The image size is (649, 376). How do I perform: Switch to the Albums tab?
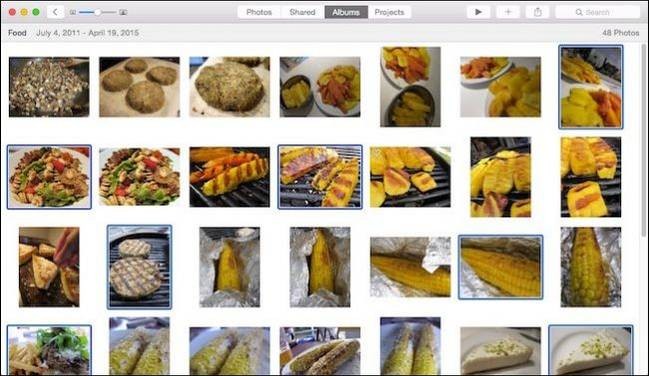[x=346, y=12]
